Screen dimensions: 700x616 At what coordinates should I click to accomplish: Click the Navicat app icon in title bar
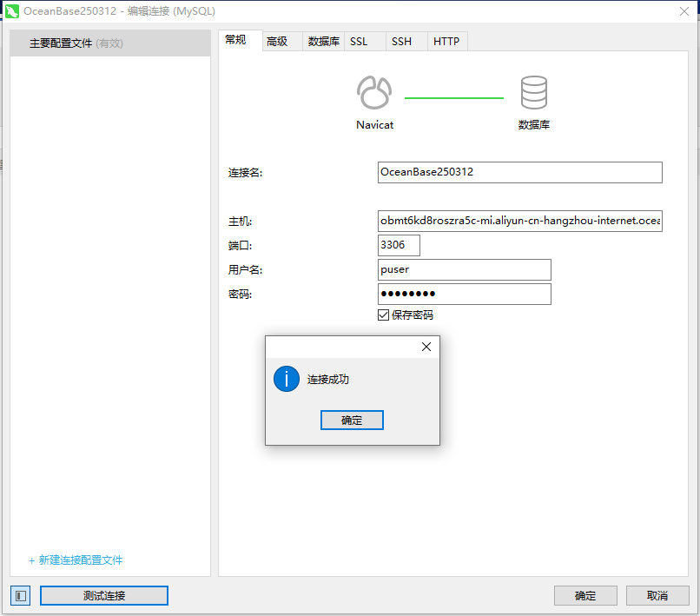click(11, 11)
